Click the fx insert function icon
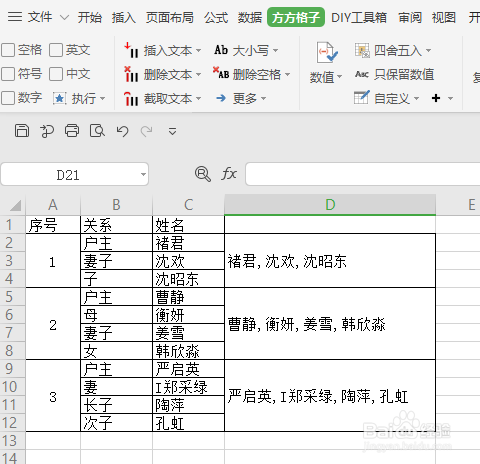 (229, 174)
